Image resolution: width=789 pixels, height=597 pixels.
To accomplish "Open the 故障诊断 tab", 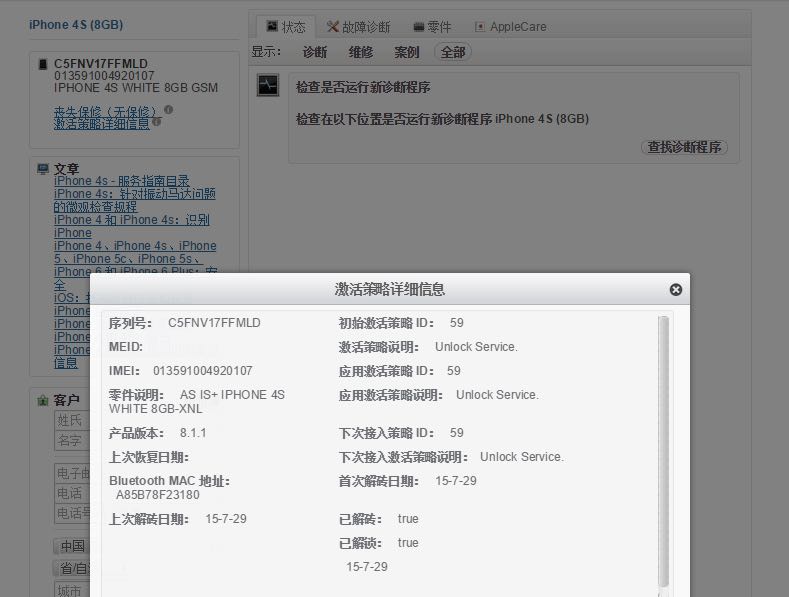I will (358, 27).
